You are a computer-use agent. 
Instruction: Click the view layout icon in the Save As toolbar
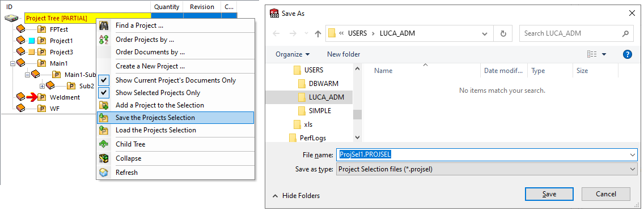click(x=592, y=54)
